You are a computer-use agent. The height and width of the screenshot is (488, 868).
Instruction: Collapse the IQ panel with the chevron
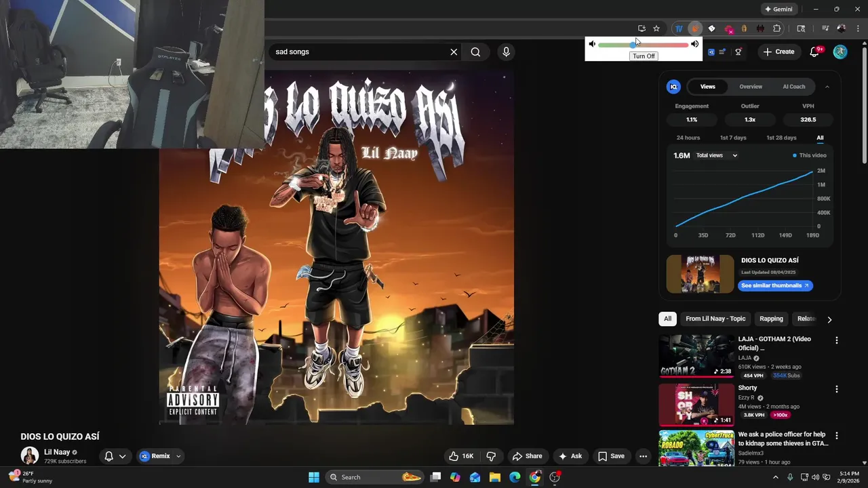tap(827, 87)
